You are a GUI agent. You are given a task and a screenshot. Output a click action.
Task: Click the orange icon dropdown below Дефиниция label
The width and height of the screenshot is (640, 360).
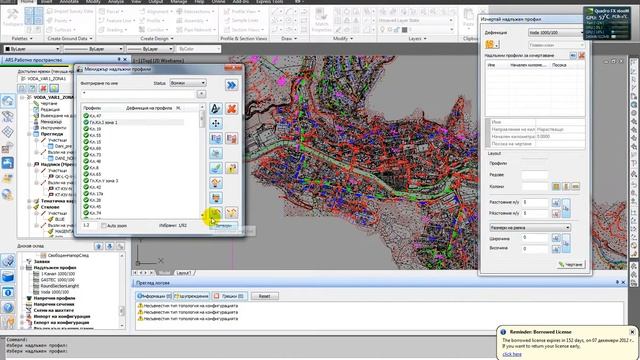pos(492,44)
